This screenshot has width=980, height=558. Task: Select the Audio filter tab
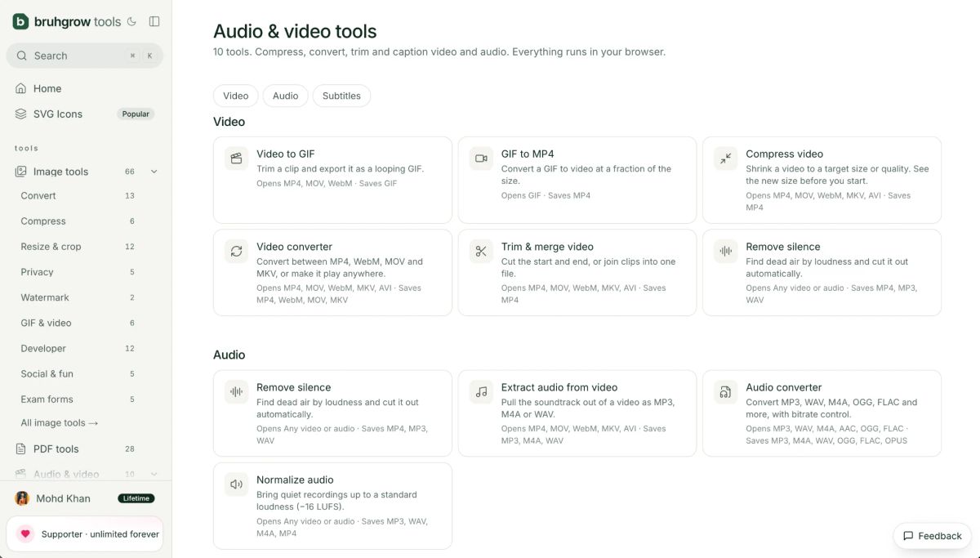(286, 96)
